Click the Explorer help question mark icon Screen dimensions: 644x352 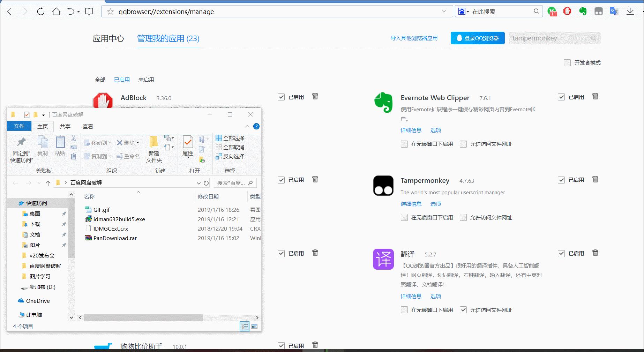pos(256,126)
